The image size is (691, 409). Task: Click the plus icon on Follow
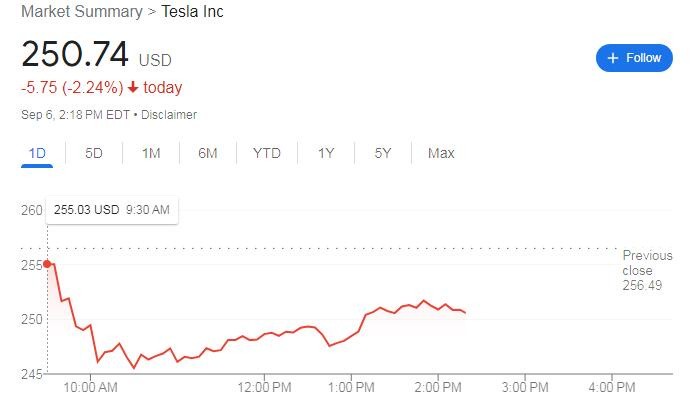612,58
